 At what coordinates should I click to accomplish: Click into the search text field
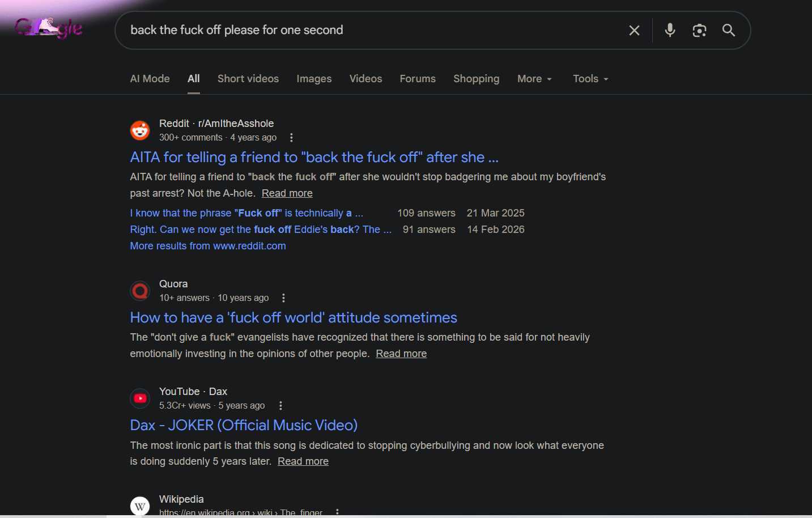(368, 30)
